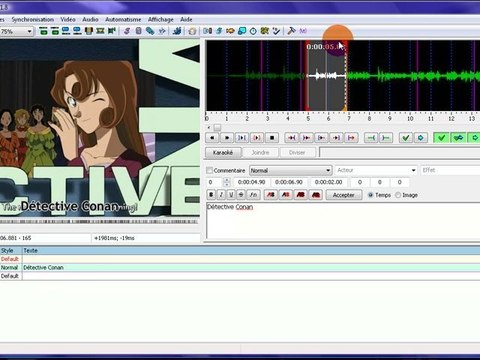Toggle strikeout formatting button

(241, 195)
